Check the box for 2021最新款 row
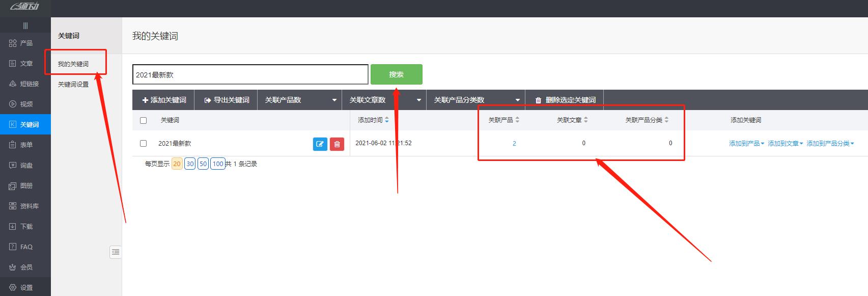The image size is (868, 296). 143,144
